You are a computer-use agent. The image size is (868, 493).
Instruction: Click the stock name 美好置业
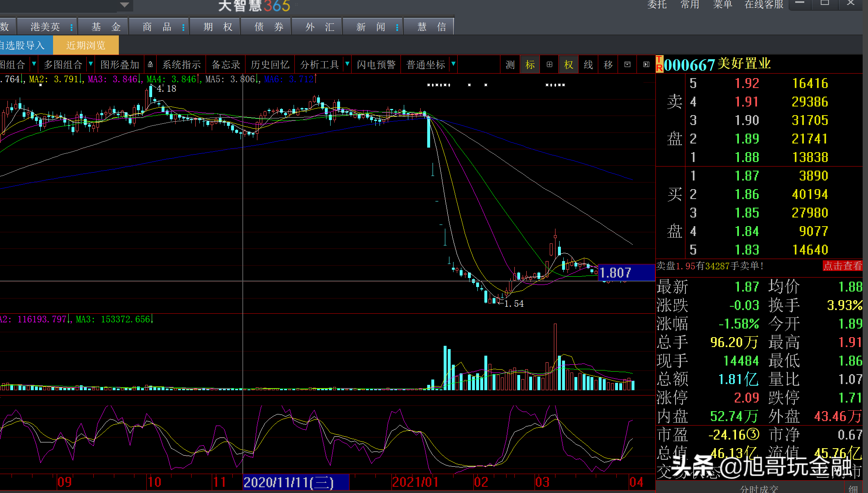744,64
